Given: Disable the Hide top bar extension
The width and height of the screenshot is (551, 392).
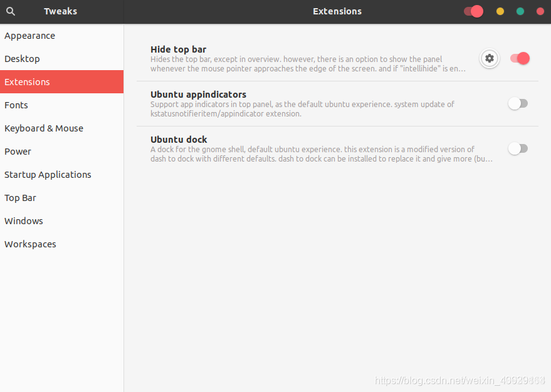Looking at the screenshot, I should (x=520, y=58).
